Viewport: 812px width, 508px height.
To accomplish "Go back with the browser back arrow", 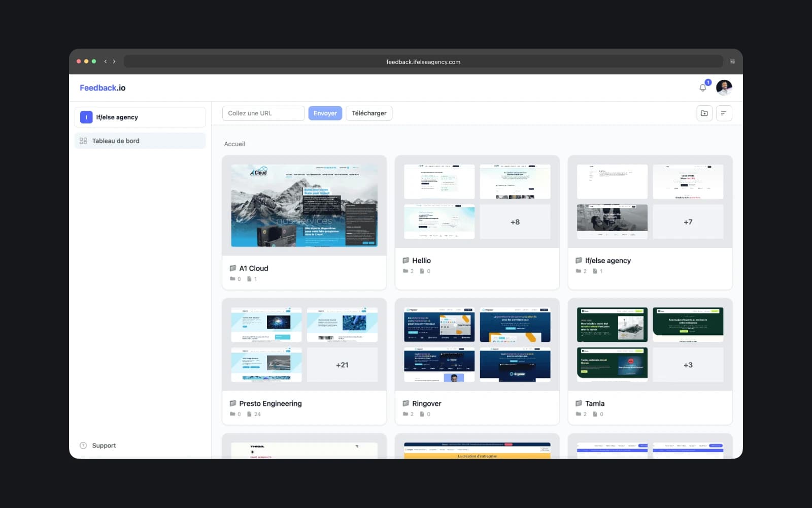I will point(106,61).
